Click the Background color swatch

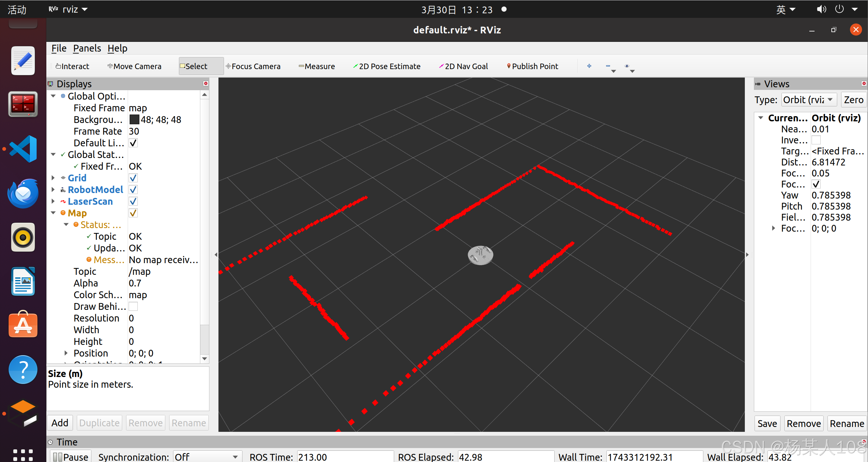(x=134, y=119)
